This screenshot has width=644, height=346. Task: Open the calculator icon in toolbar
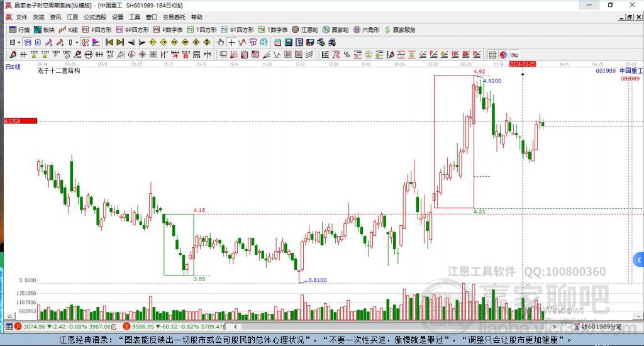click(x=288, y=42)
